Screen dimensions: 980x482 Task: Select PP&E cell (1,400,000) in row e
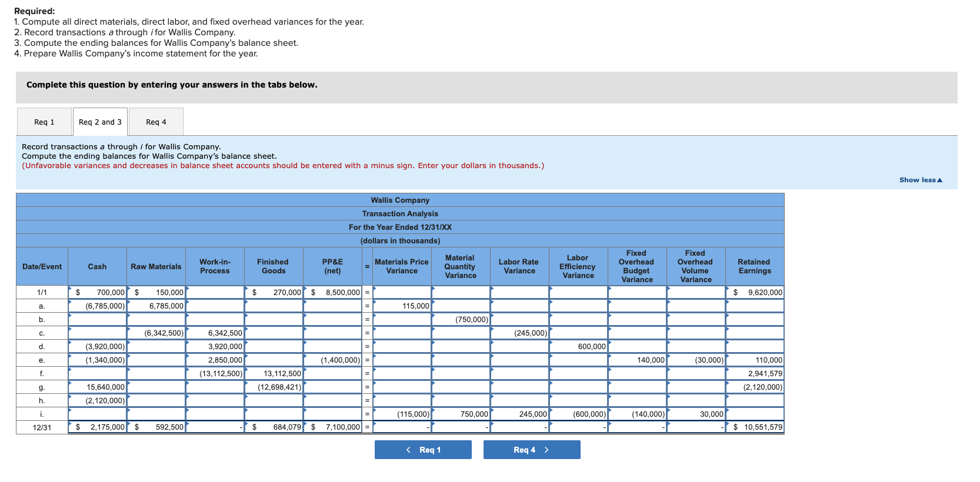tap(333, 360)
